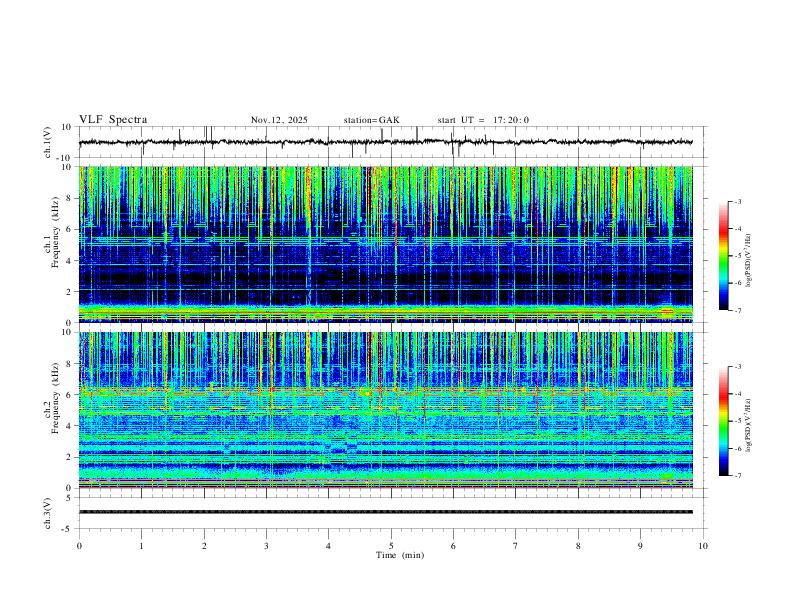
Task: Click the ch.1 VLF spectrogram panel
Action: click(x=386, y=244)
